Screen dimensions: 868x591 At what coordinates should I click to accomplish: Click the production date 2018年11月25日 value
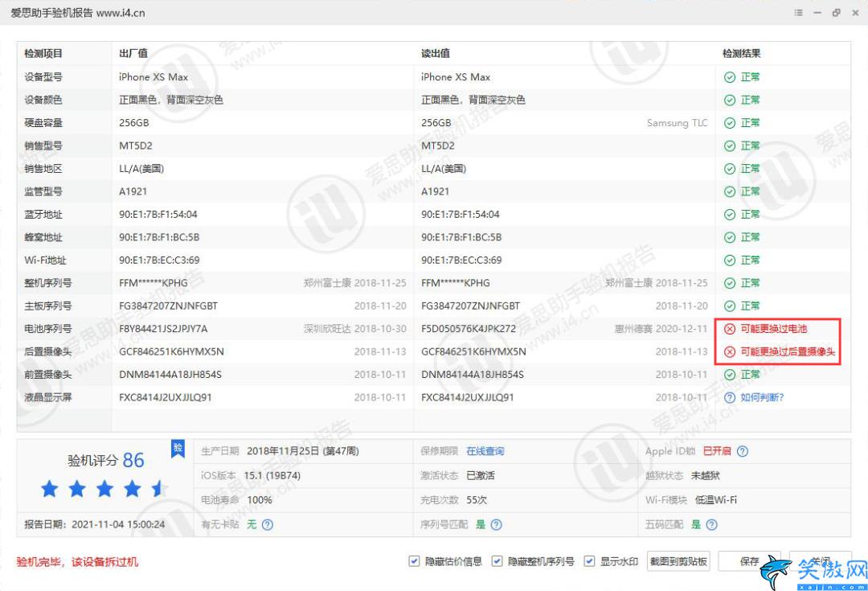point(303,451)
